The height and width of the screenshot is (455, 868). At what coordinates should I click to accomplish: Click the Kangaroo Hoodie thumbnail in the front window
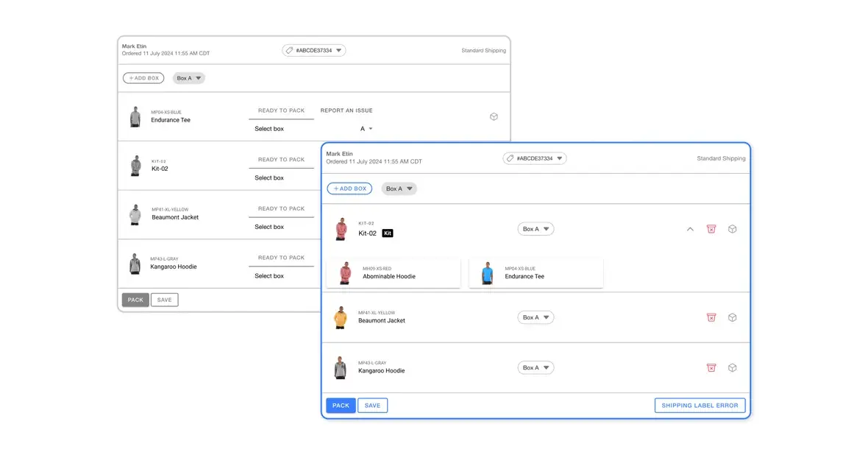[x=341, y=367]
